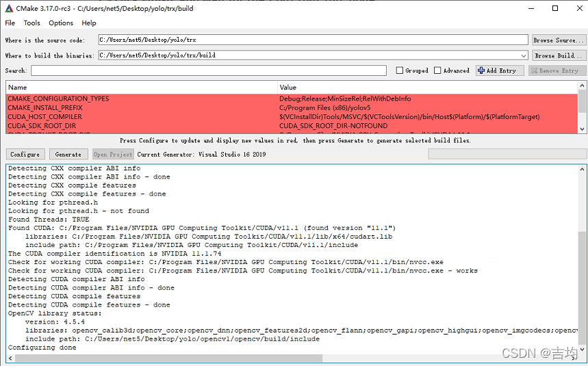The image size is (588, 366).
Task: Open the Help menu
Action: [89, 23]
